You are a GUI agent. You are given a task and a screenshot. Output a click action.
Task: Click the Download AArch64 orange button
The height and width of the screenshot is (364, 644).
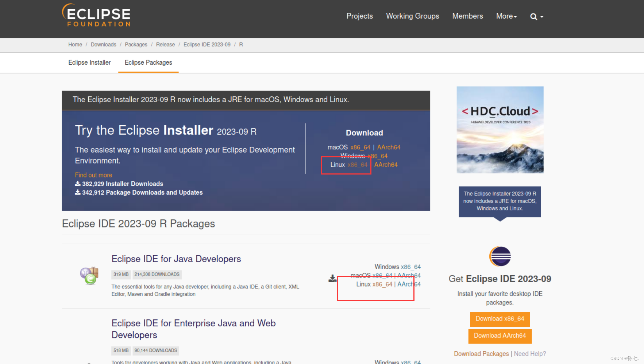coord(500,336)
